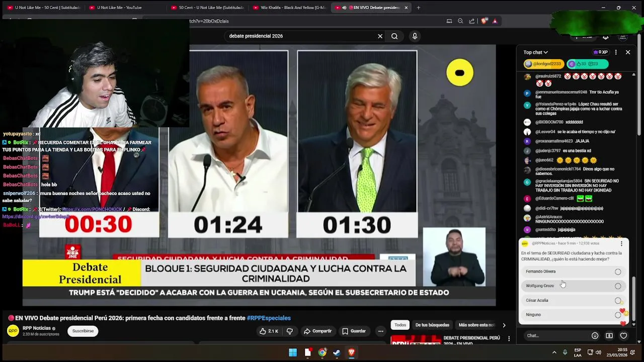Select the 'Más sobre esta' chip

point(476,325)
